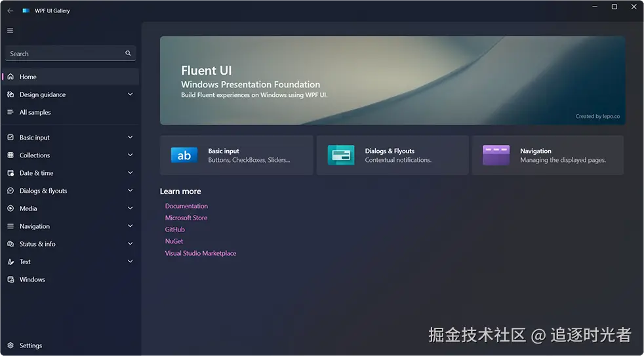Click the Home house icon
Image resolution: width=644 pixels, height=356 pixels.
10,77
